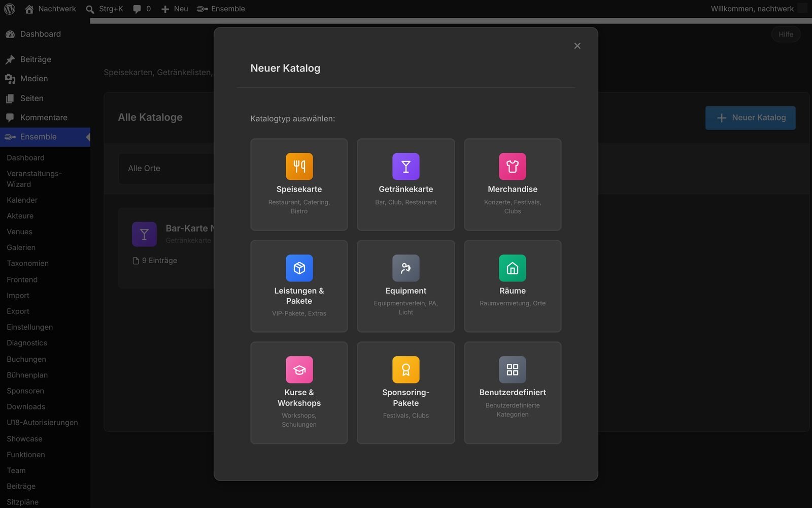Screen dimensions: 812x508
Task: Pick the Merchandise t-shirt icon
Action: 512,166
